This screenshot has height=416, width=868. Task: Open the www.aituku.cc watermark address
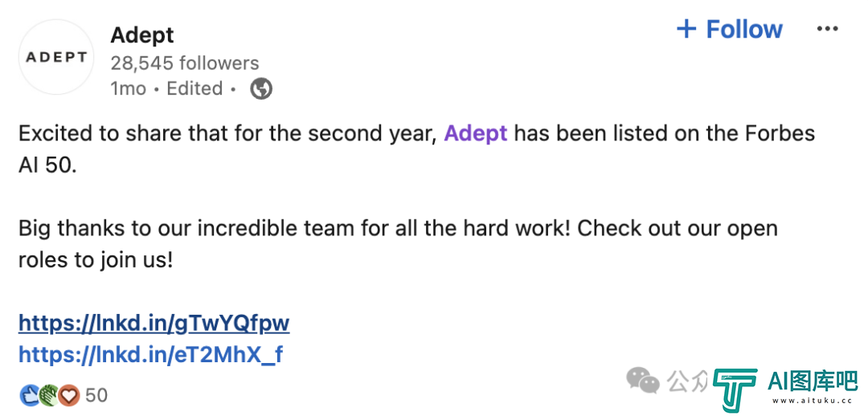click(x=813, y=401)
